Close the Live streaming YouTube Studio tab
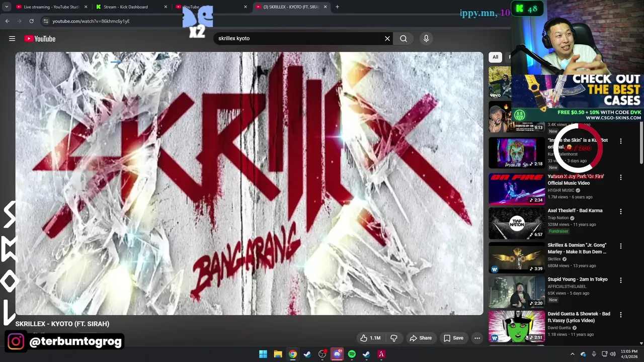This screenshot has width=644, height=362. (x=86, y=7)
